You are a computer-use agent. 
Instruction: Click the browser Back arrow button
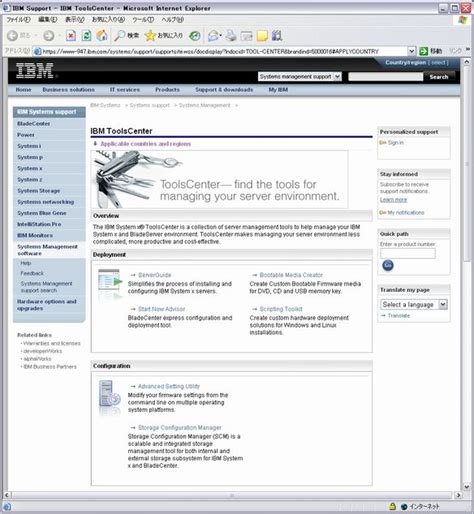13,35
